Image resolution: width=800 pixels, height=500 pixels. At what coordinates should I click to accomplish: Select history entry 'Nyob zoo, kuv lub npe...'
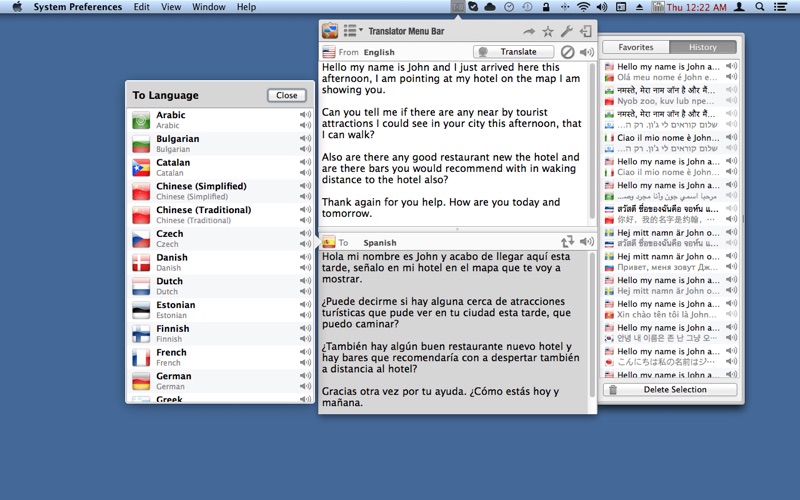[x=665, y=101]
